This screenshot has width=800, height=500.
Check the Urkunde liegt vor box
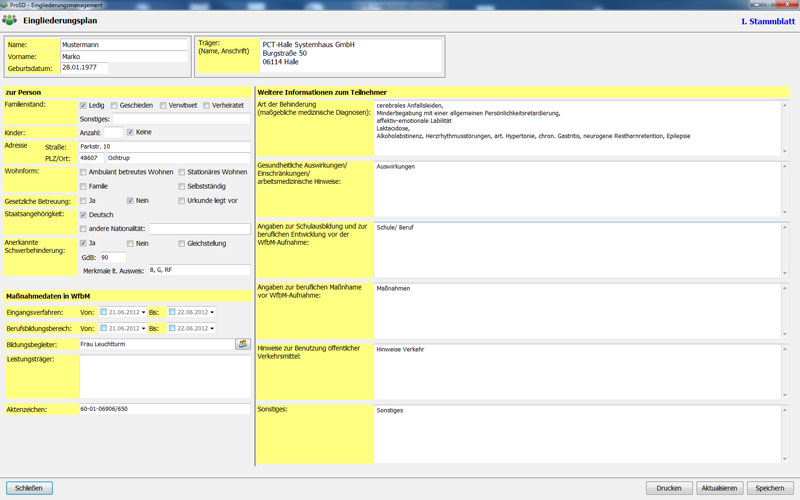pyautogui.click(x=181, y=200)
